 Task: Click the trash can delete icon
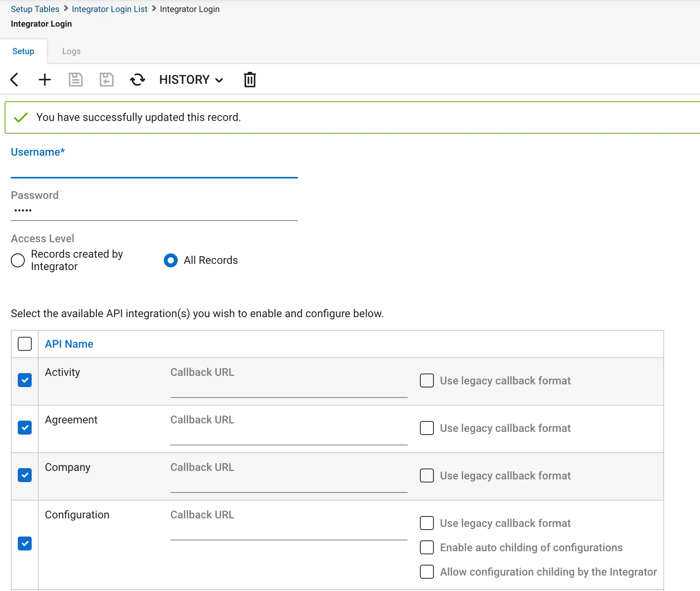[250, 80]
